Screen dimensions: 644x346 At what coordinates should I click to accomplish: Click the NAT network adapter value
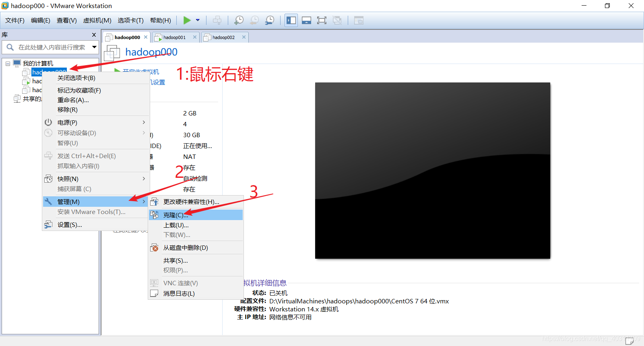(x=190, y=157)
